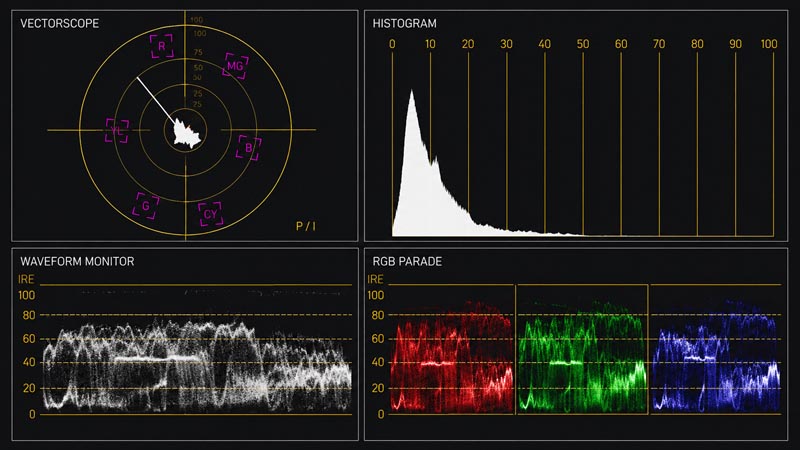Click the 40 IRE label in Waveform Monitor
Viewport: 800px width, 450px height.
click(29, 362)
